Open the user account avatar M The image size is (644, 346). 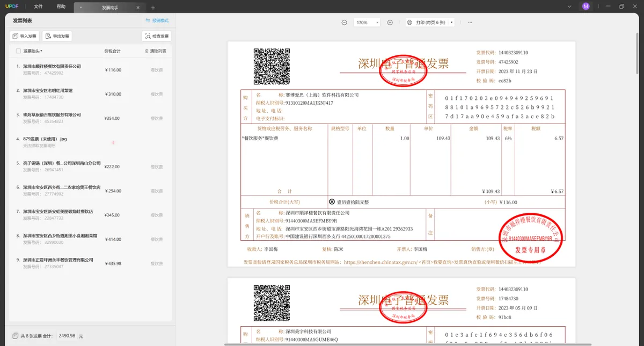pyautogui.click(x=586, y=6)
